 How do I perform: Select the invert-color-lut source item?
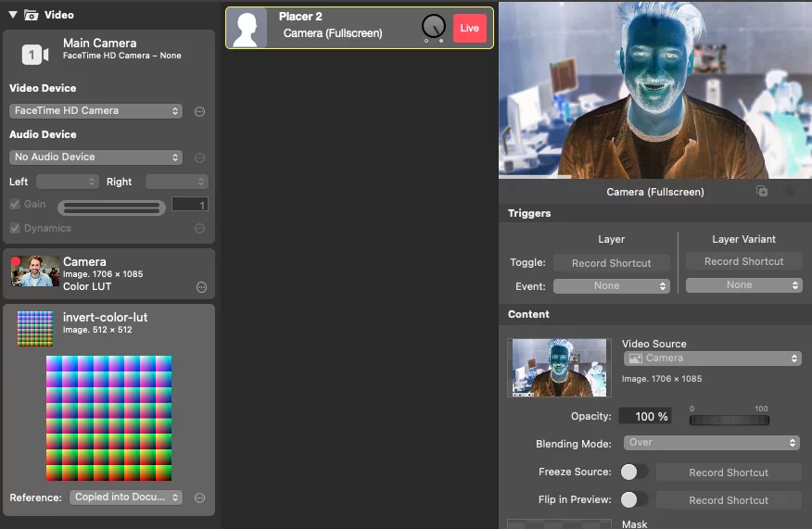(108, 322)
